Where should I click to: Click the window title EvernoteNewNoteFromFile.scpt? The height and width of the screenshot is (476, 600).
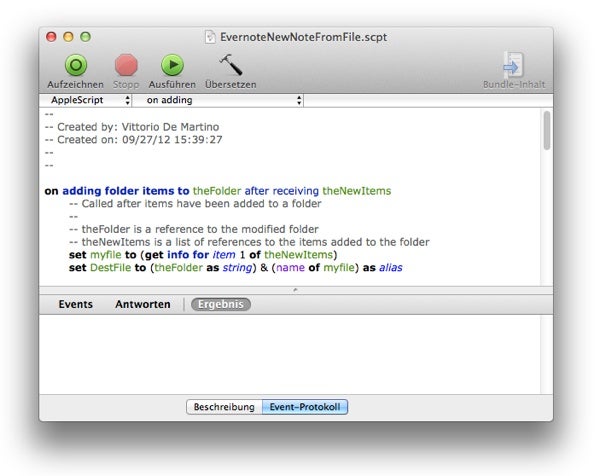click(303, 37)
